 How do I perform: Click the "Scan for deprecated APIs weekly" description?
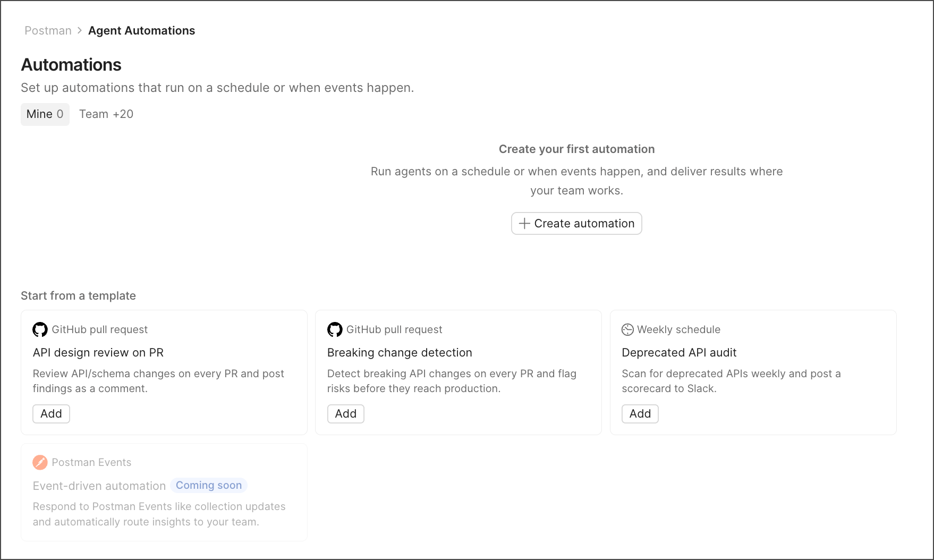click(x=731, y=381)
